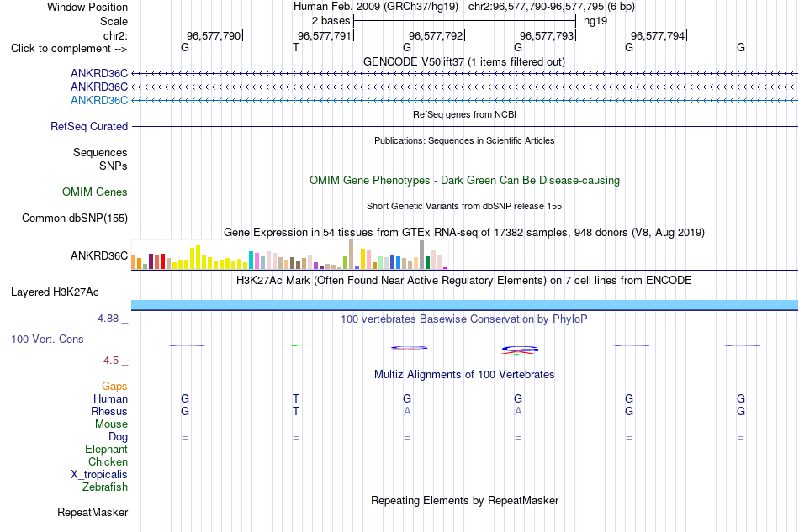
Task: Click the 96,577,792 ruler position label
Action: (x=436, y=35)
